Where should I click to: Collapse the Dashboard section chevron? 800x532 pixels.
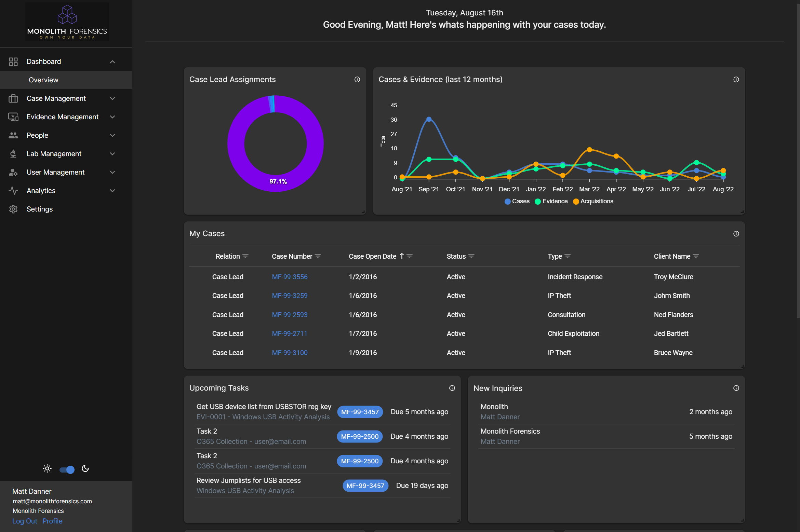coord(112,62)
